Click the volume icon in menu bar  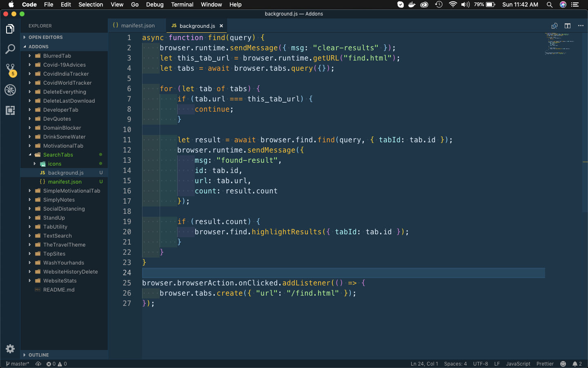coord(465,4)
